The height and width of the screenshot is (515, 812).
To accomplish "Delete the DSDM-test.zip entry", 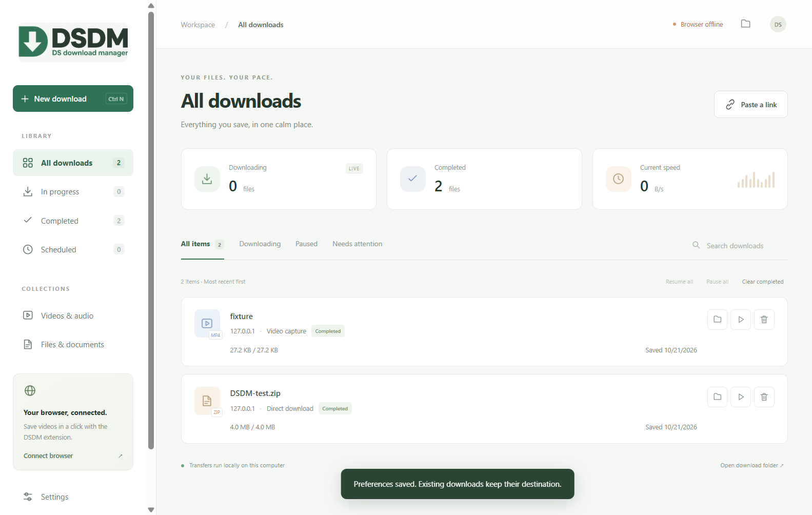I will [764, 397].
